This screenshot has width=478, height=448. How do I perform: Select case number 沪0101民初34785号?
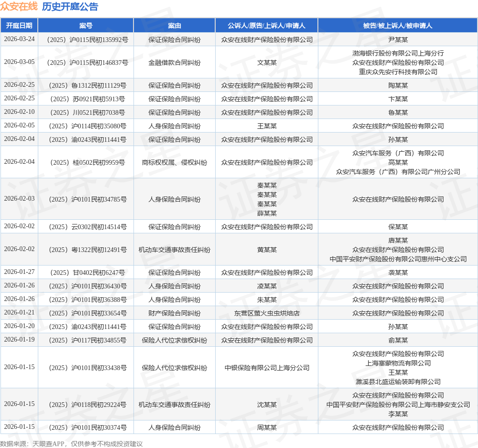(87, 199)
